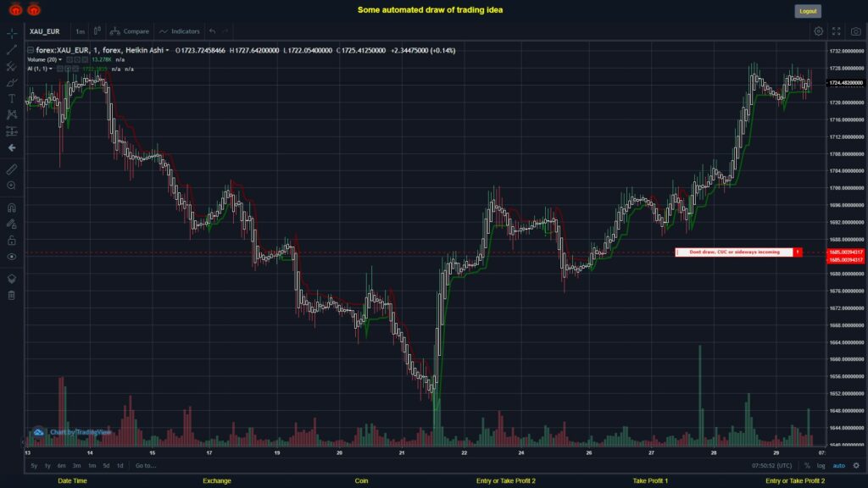Select the 3m time range

coord(77,466)
